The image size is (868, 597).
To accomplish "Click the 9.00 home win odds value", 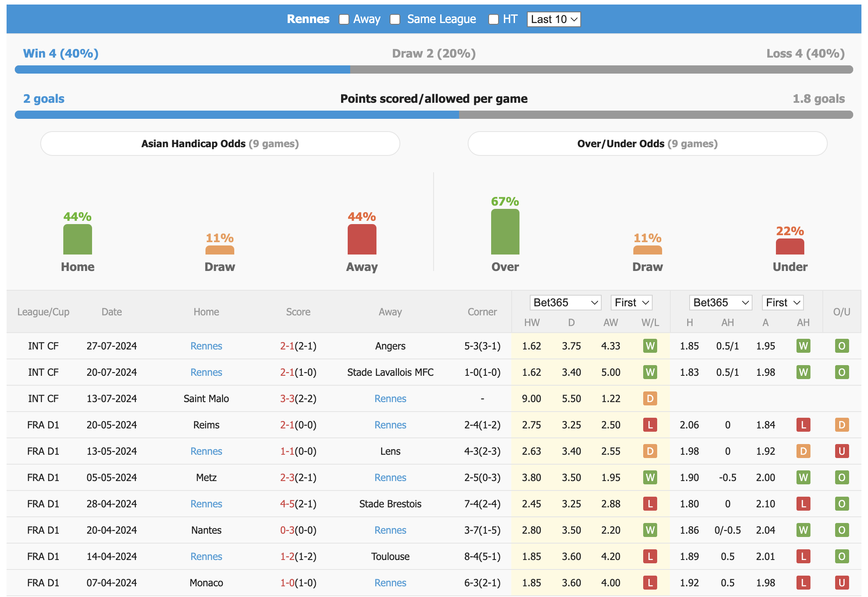I will click(x=531, y=398).
